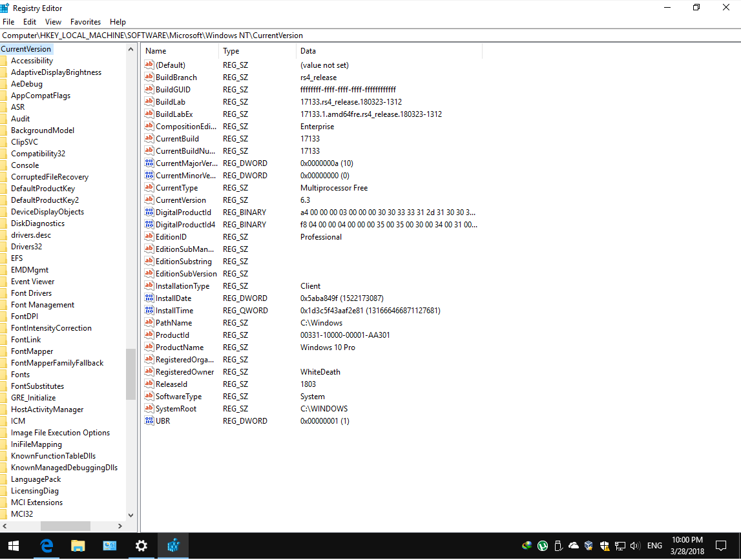Select the LanguagePack key

36,479
